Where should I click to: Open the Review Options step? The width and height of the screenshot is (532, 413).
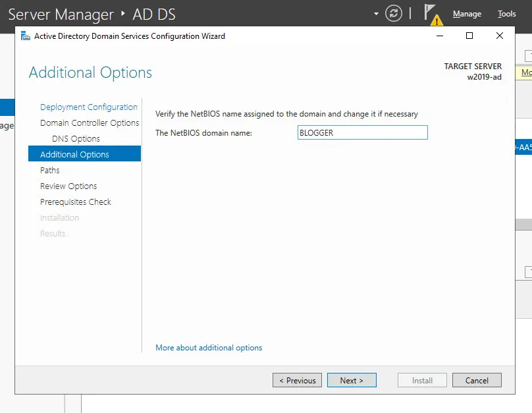click(x=68, y=186)
